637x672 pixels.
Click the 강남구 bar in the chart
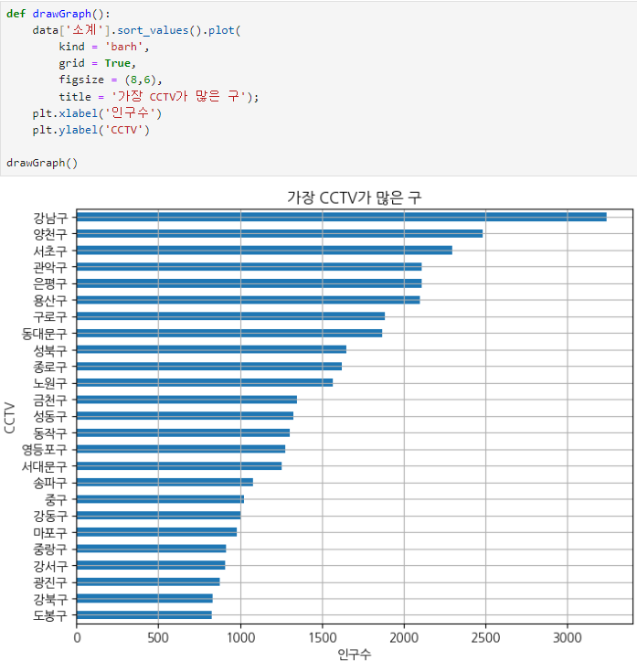[x=342, y=217]
